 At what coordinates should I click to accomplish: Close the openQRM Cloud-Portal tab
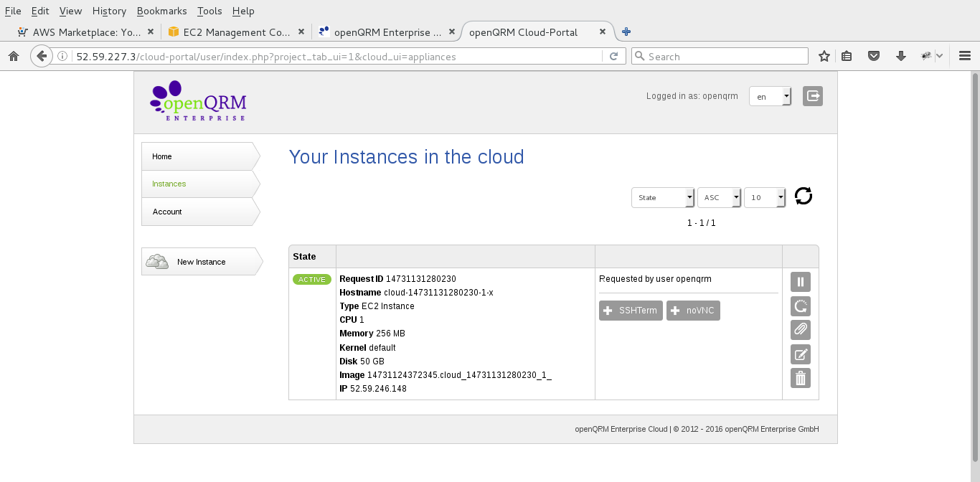pyautogui.click(x=603, y=32)
